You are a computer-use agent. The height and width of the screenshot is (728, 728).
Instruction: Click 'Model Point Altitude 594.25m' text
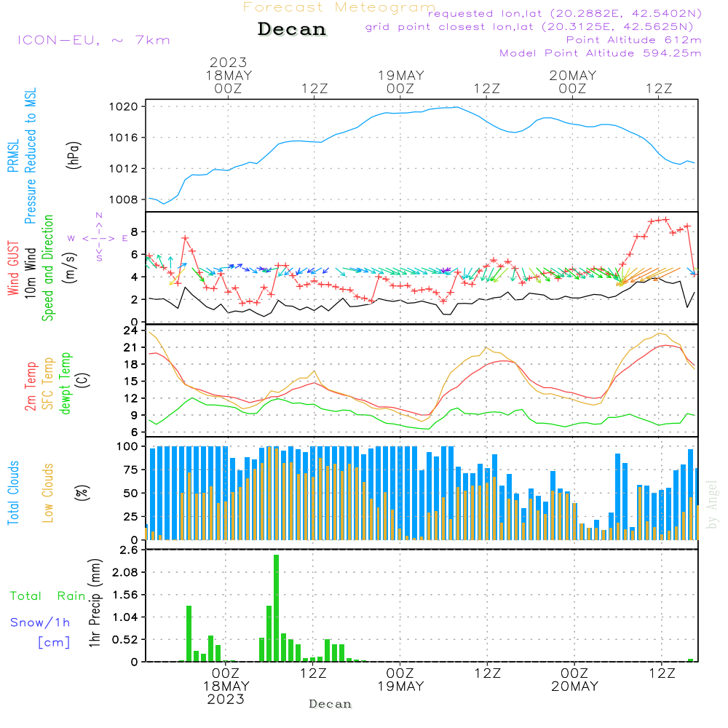[601, 53]
